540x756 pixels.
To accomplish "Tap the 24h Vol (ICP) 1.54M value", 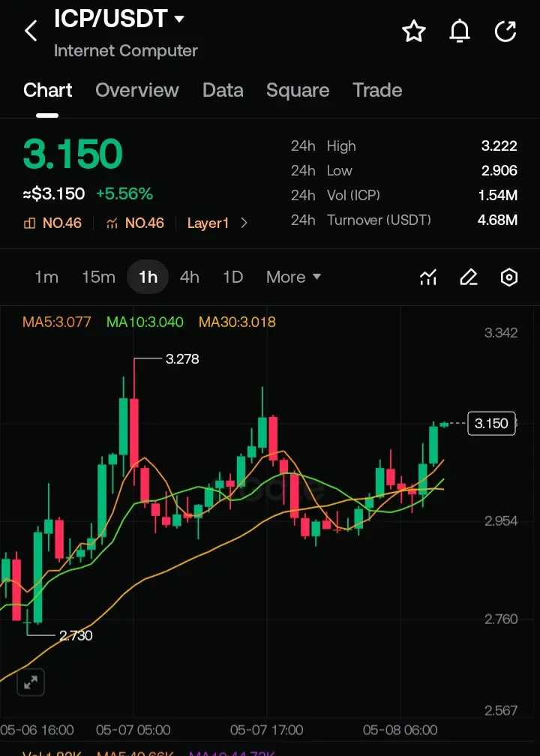I will pos(497,195).
